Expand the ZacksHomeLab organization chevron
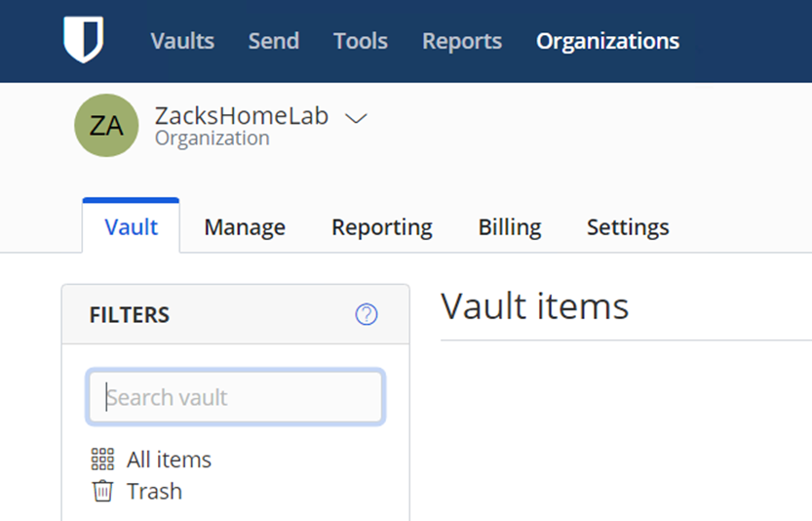 [x=357, y=119]
